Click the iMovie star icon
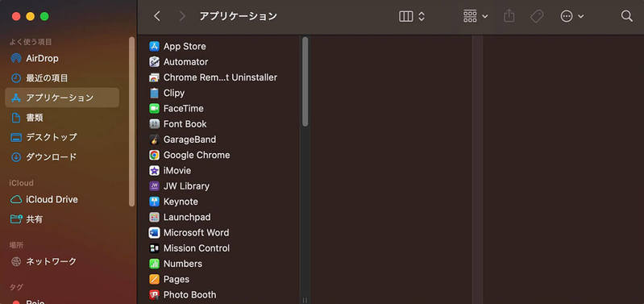 point(154,170)
